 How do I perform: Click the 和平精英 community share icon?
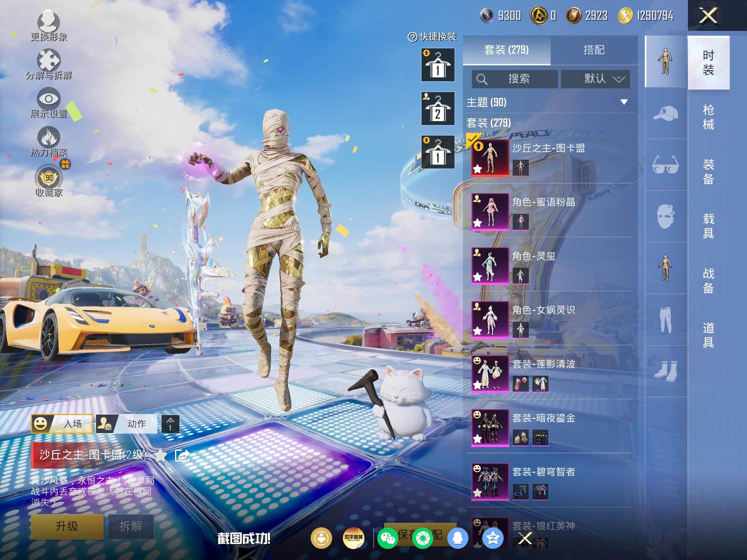pyautogui.click(x=353, y=538)
